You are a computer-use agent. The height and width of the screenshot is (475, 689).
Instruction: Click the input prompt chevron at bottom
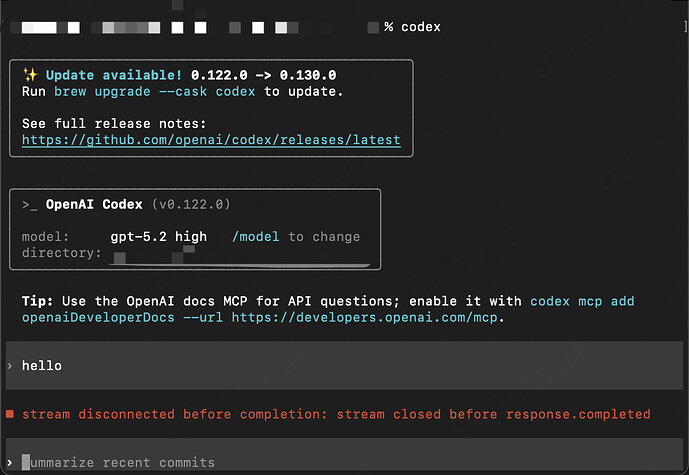point(10,462)
